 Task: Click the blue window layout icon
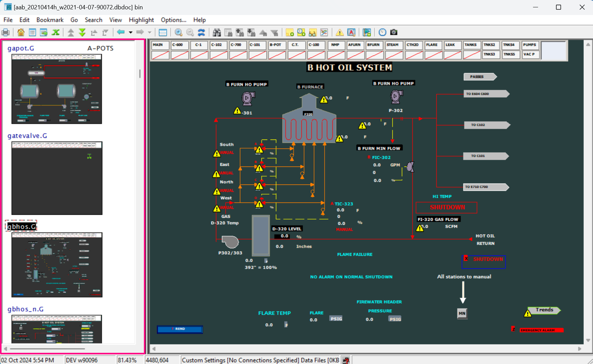[x=163, y=32]
